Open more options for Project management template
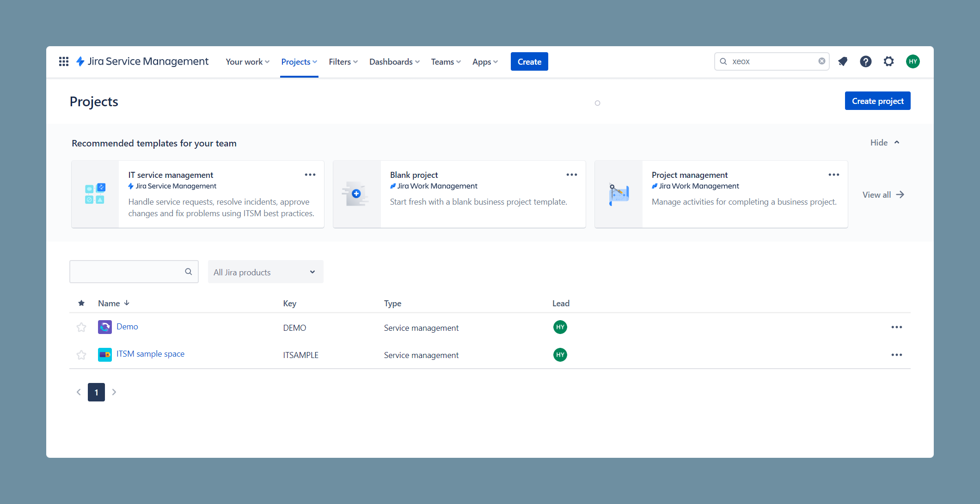Screen dimensions: 980x504 coord(834,175)
